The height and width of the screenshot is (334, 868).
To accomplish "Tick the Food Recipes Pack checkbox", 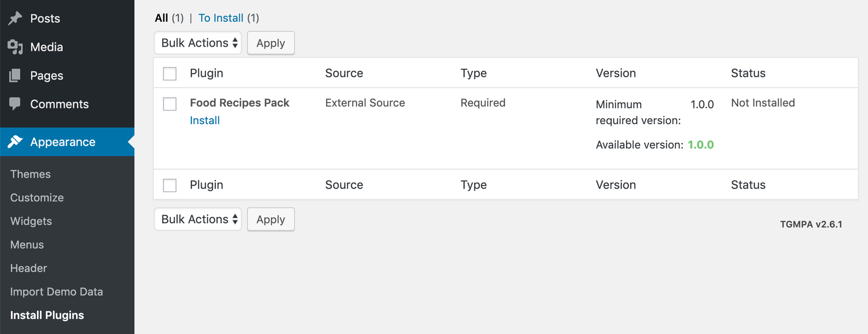I will point(170,104).
